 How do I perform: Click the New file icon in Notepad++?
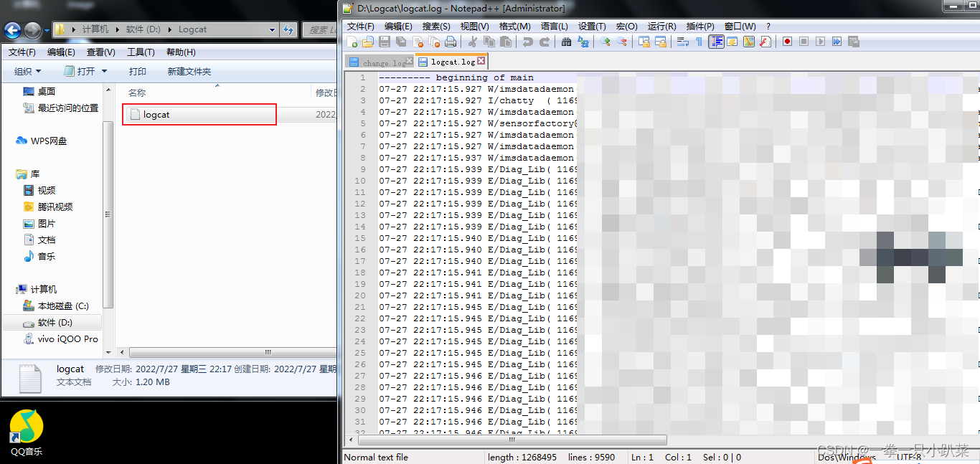tap(352, 42)
